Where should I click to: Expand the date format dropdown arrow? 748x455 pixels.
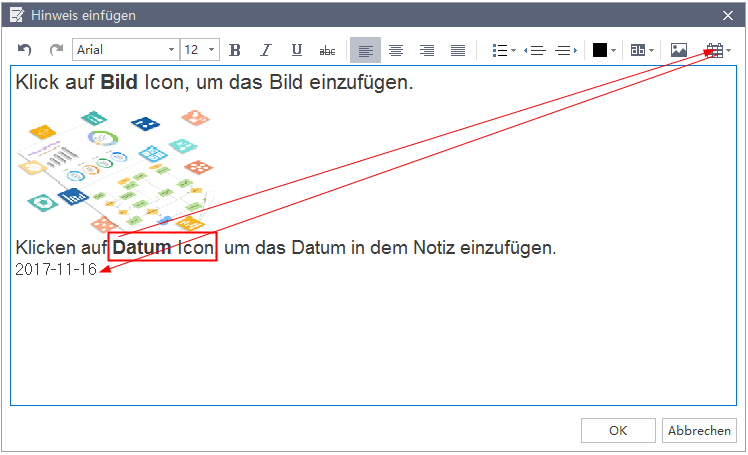pyautogui.click(x=728, y=50)
